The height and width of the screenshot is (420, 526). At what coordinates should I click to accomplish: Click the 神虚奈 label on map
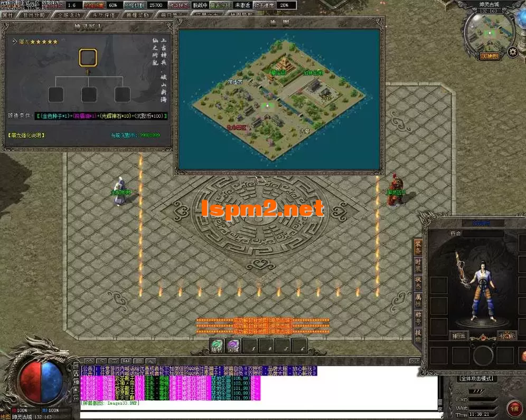point(235,82)
